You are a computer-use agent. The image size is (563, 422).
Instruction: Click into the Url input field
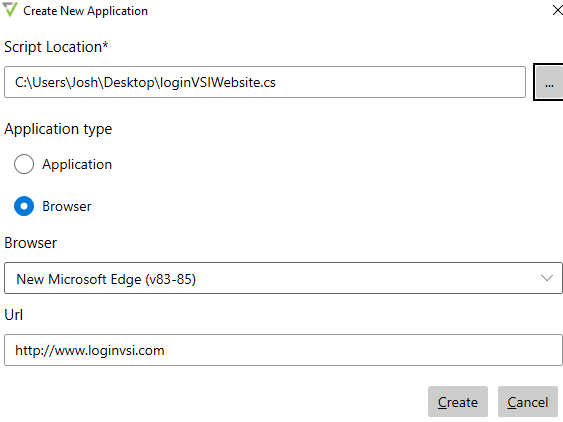click(283, 350)
